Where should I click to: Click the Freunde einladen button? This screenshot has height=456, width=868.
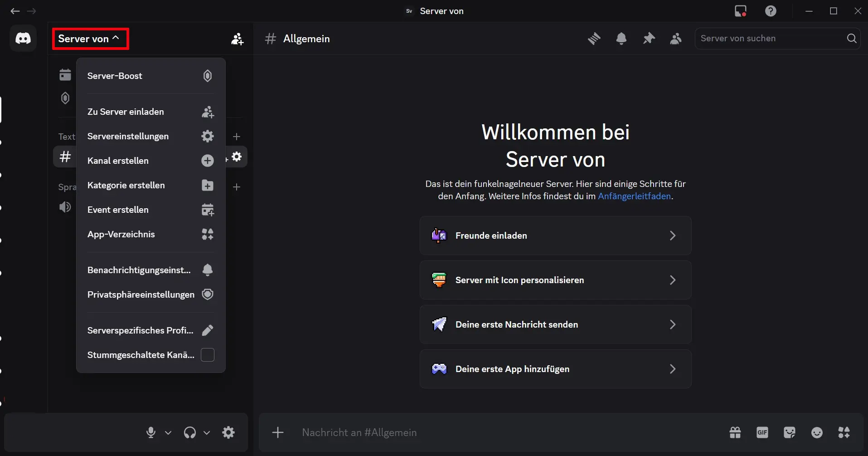[x=555, y=235]
